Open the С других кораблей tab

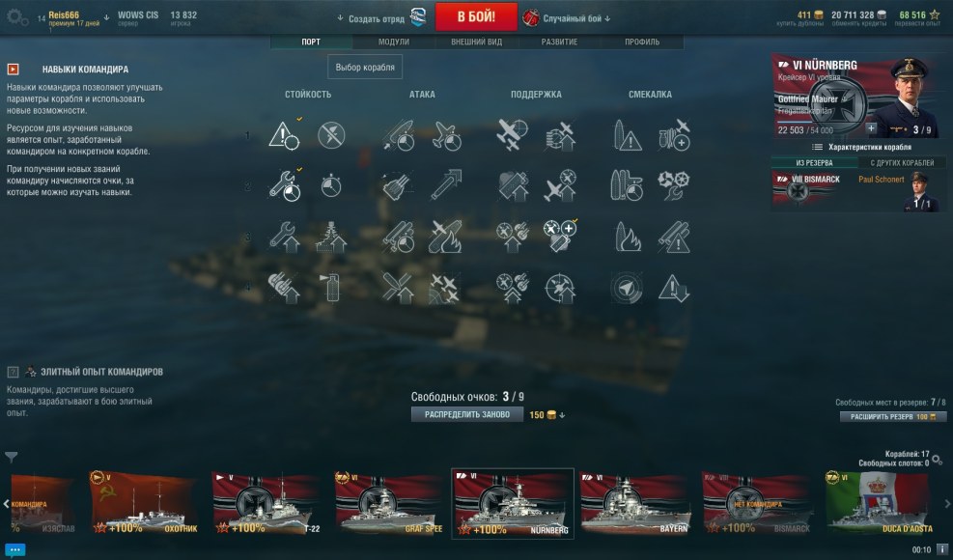(x=902, y=163)
